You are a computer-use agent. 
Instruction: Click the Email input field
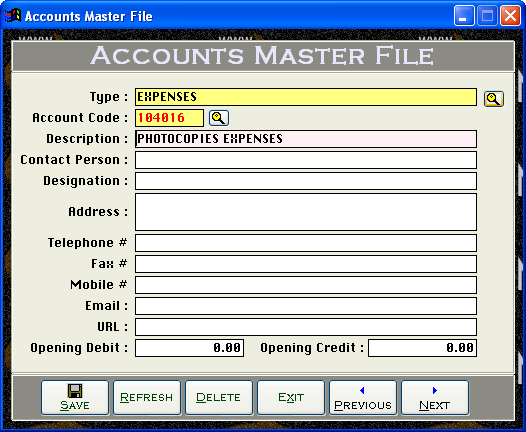[x=306, y=306]
